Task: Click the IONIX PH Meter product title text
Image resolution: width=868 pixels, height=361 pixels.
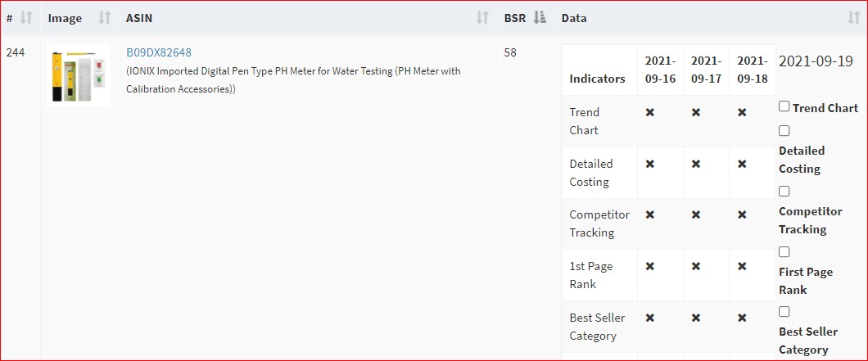Action: tap(293, 79)
